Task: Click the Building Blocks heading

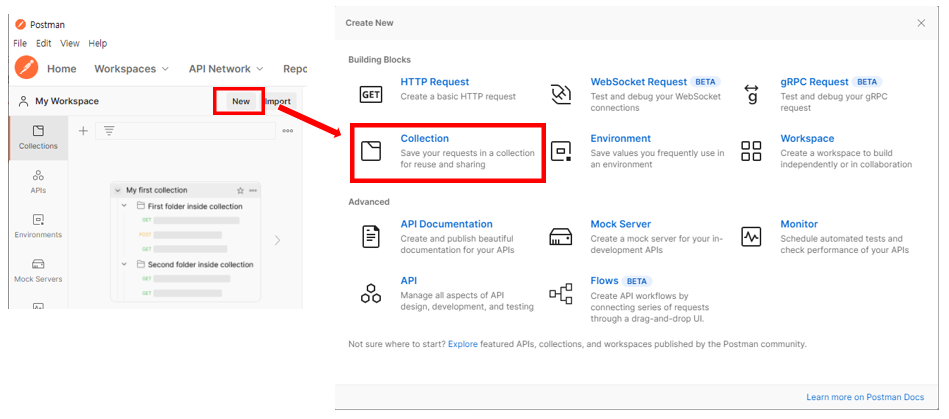Action: click(379, 59)
